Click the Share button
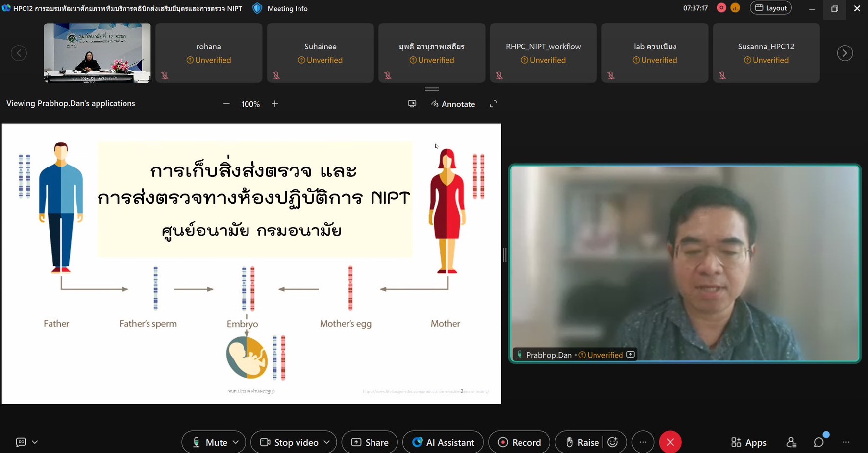The width and height of the screenshot is (868, 453). pos(370,442)
